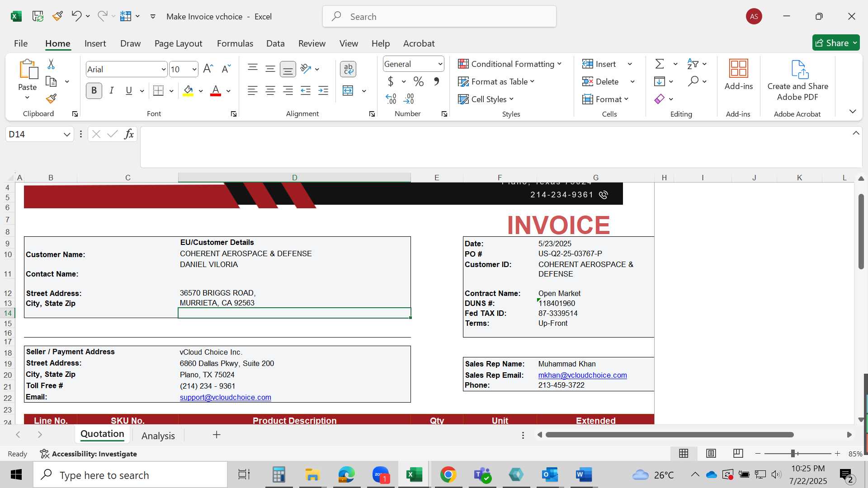Click the horizontal scrollbar thumb
The image size is (868, 488).
tap(670, 435)
